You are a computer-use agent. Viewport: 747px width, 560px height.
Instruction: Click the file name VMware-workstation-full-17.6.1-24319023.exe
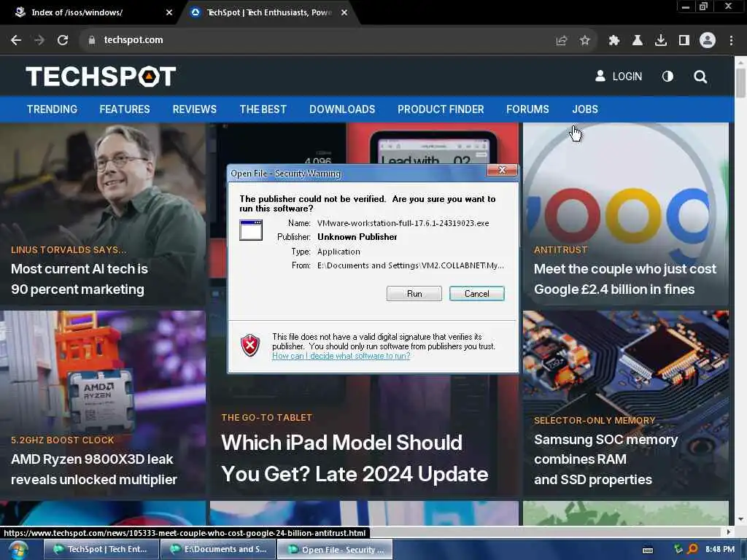coord(403,223)
